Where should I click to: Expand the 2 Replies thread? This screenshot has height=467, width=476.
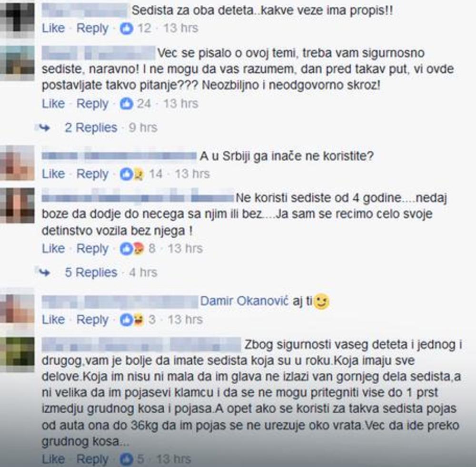click(91, 127)
